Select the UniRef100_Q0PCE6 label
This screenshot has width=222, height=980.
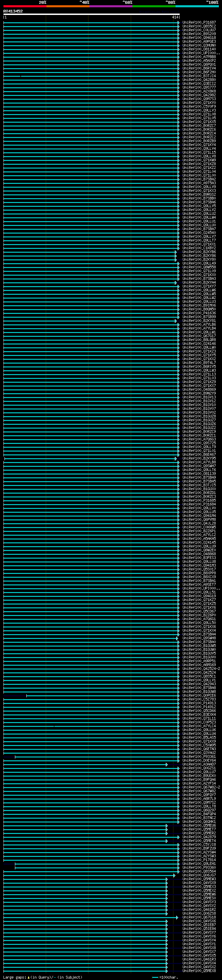point(199,695)
